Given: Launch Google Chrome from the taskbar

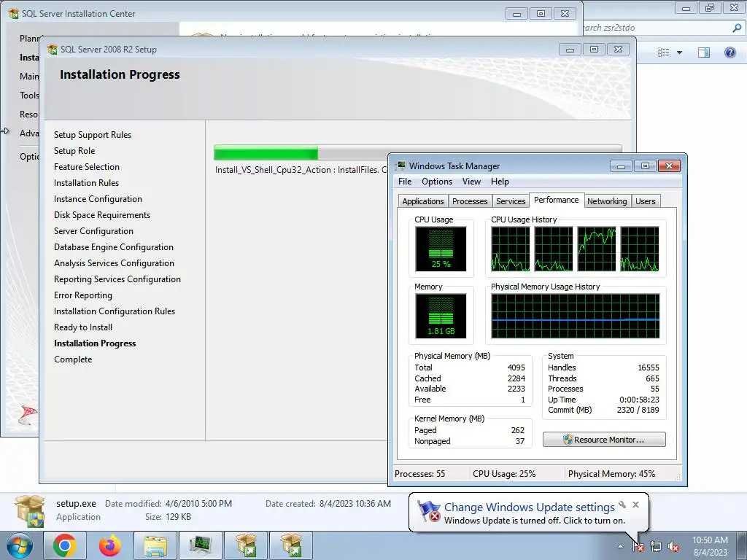Looking at the screenshot, I should (65, 545).
